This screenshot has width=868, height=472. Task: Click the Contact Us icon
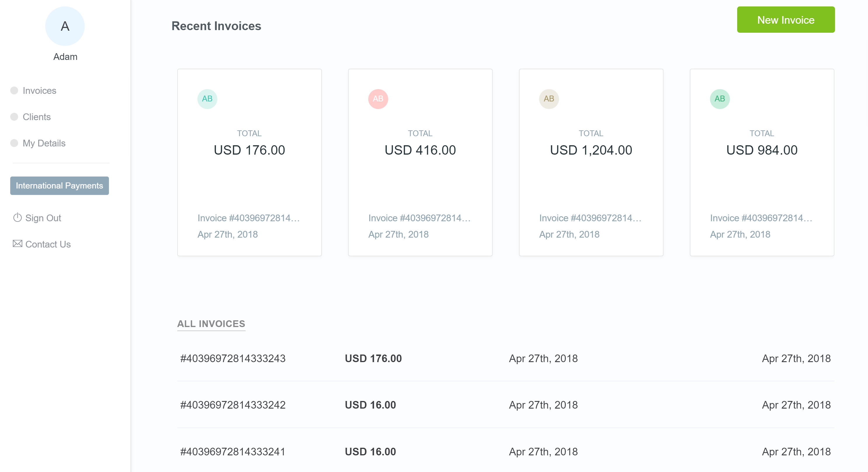click(16, 244)
